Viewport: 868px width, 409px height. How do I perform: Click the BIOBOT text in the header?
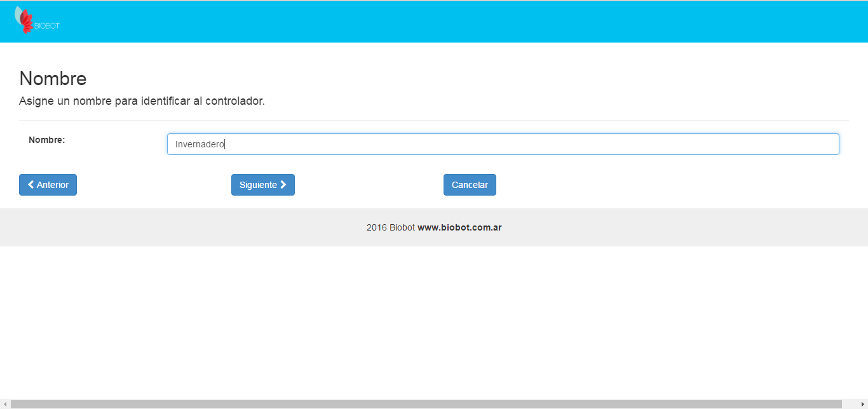(x=48, y=26)
